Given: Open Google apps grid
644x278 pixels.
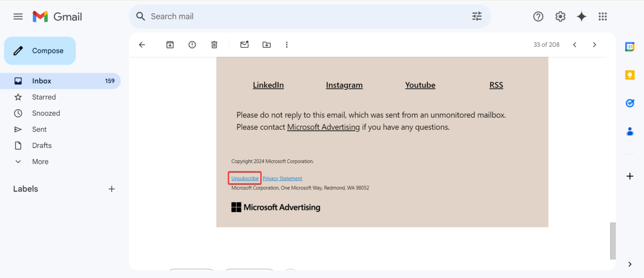Looking at the screenshot, I should 602,16.
